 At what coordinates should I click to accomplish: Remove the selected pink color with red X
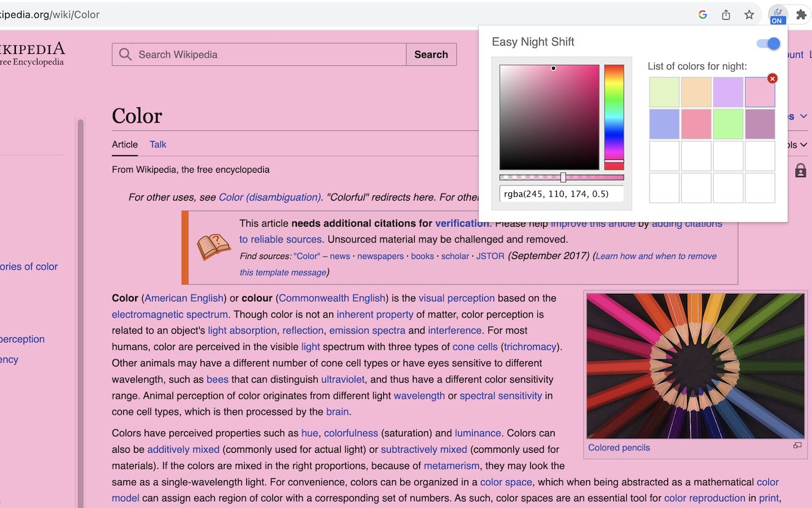(772, 78)
